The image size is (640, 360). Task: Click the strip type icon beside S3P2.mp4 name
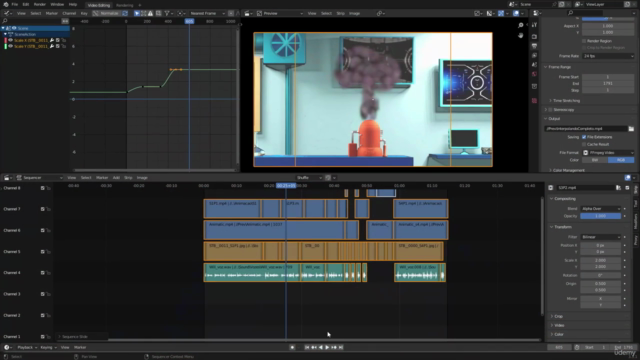(551, 188)
